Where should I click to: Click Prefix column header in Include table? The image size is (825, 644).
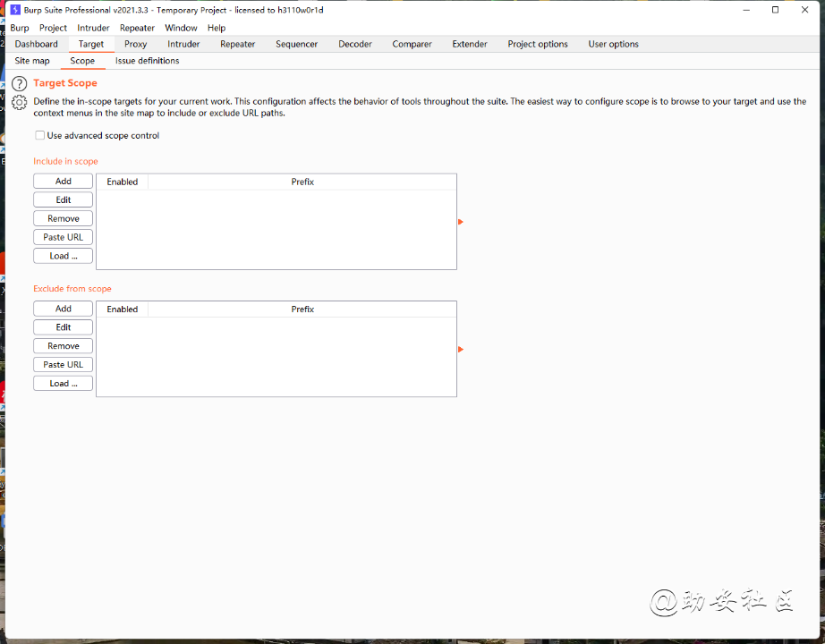302,182
